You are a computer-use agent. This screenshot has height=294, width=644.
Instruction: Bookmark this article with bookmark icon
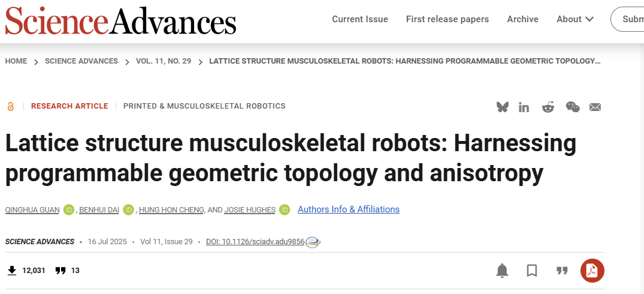pos(532,271)
